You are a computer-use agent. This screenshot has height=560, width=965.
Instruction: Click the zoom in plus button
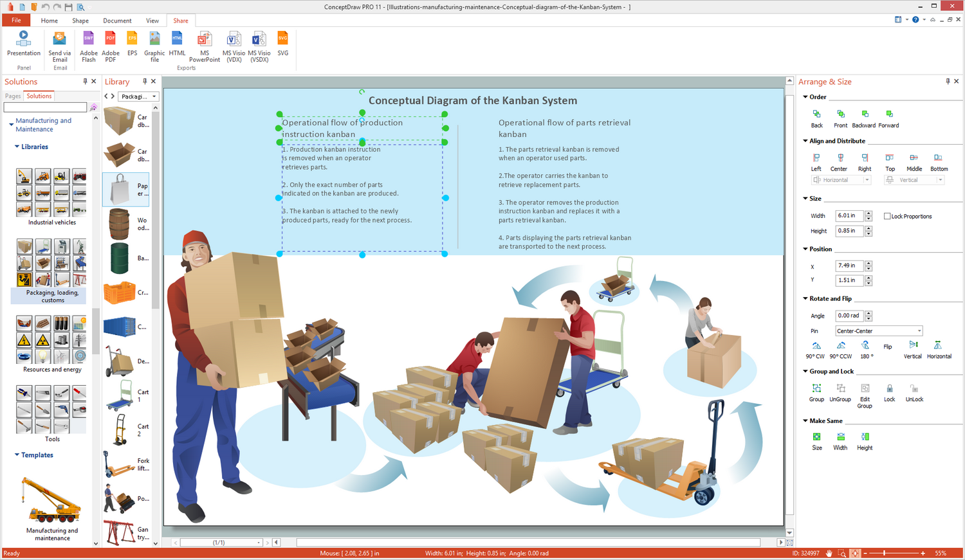[923, 553]
